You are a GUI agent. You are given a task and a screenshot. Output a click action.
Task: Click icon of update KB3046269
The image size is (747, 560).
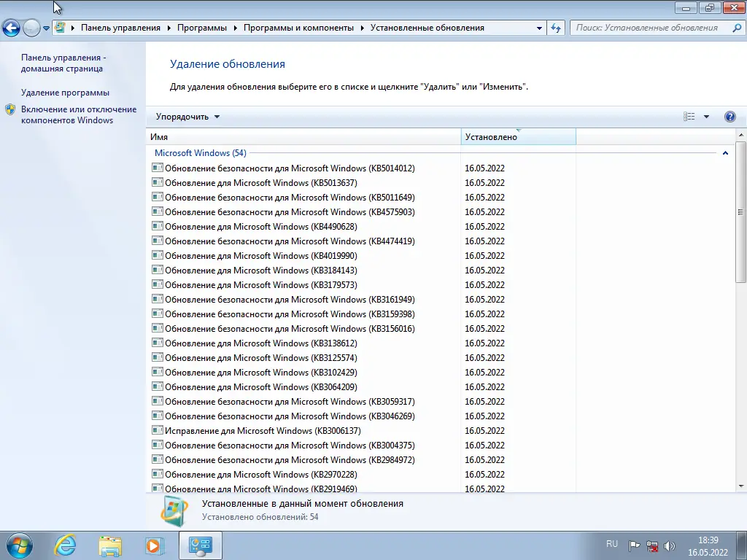(x=158, y=416)
